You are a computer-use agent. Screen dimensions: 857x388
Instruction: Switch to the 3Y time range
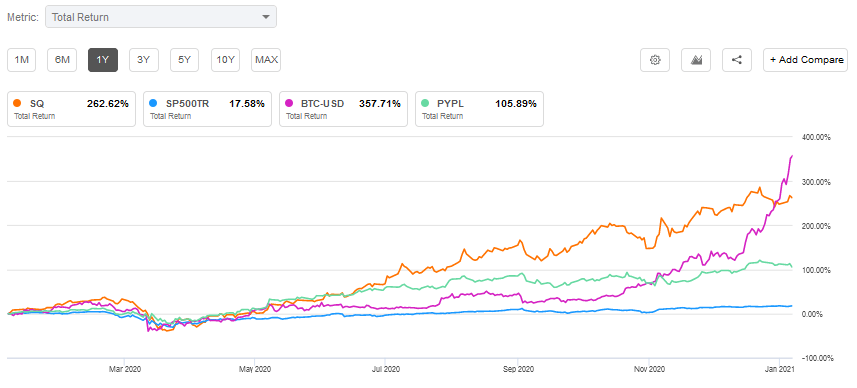(x=144, y=60)
